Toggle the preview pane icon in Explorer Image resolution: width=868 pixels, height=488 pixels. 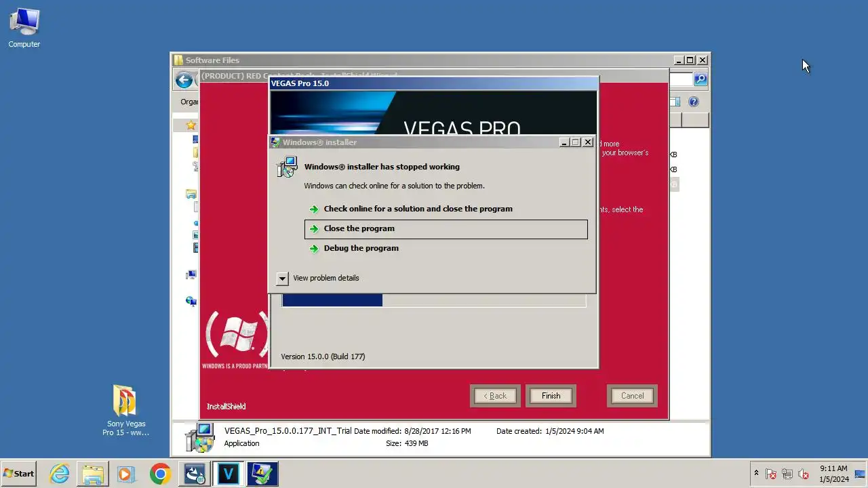click(675, 102)
